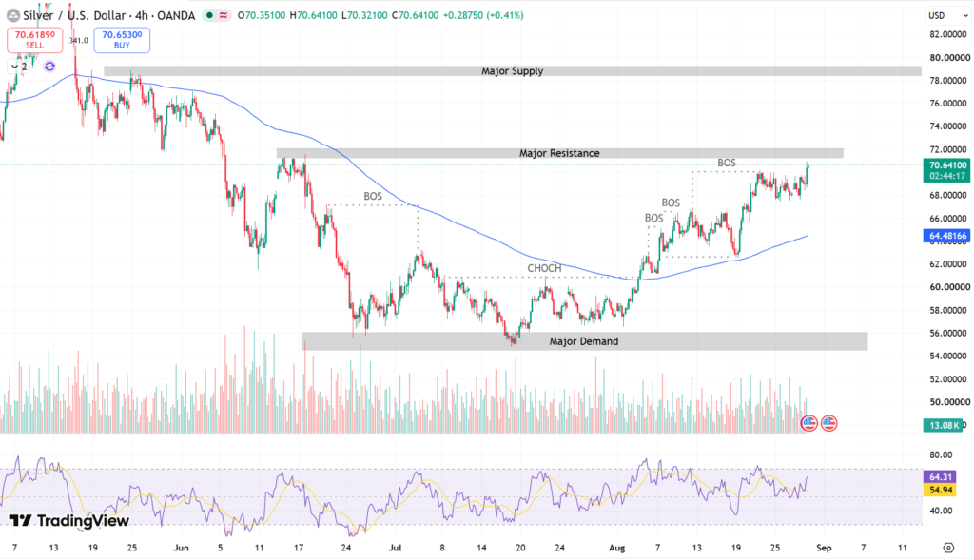
Task: Click the purple RSI value label 64.31
Action: tap(940, 476)
